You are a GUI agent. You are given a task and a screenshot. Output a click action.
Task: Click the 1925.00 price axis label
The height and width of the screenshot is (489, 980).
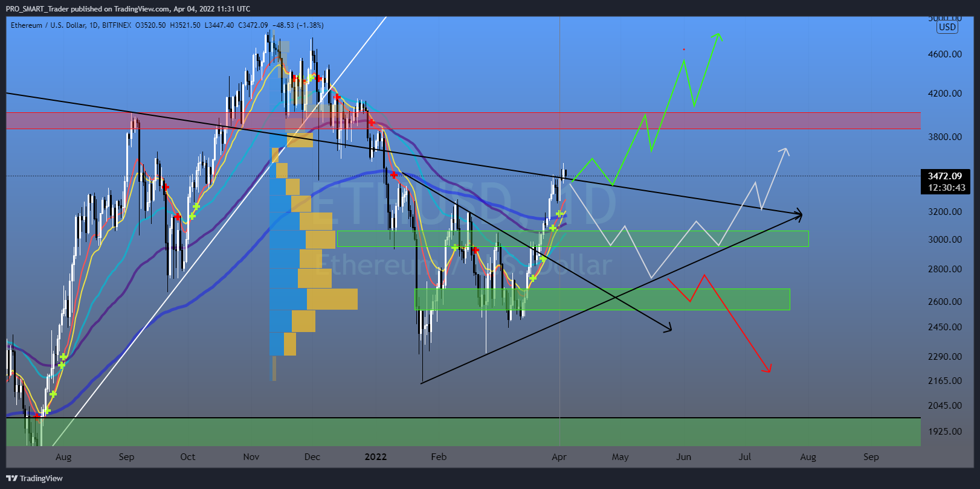coord(945,432)
